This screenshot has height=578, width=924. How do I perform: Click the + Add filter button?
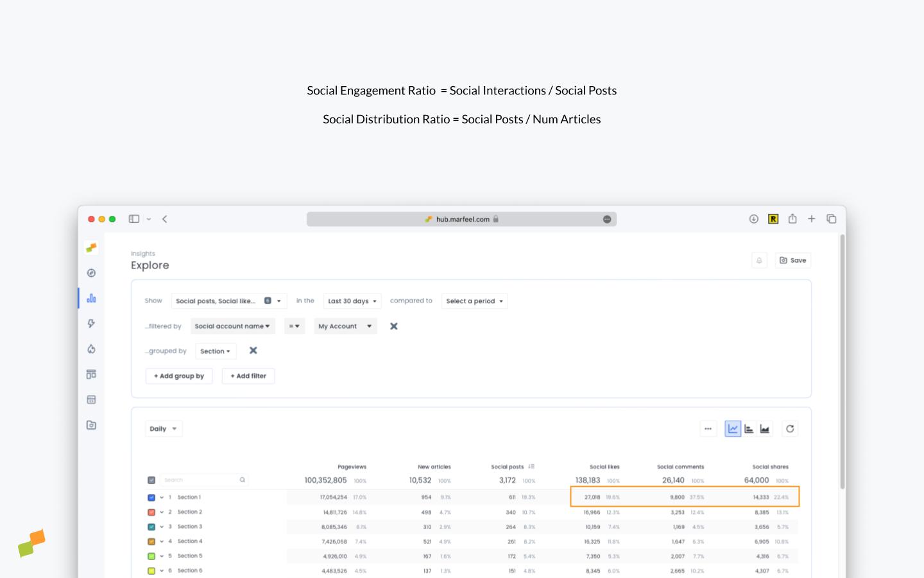pos(248,376)
